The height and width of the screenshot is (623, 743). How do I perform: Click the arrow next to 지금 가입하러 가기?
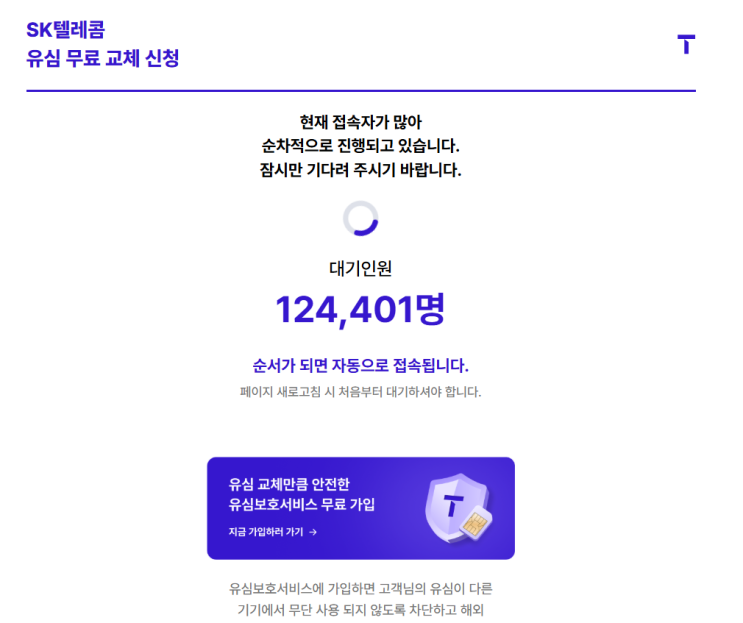click(x=313, y=532)
